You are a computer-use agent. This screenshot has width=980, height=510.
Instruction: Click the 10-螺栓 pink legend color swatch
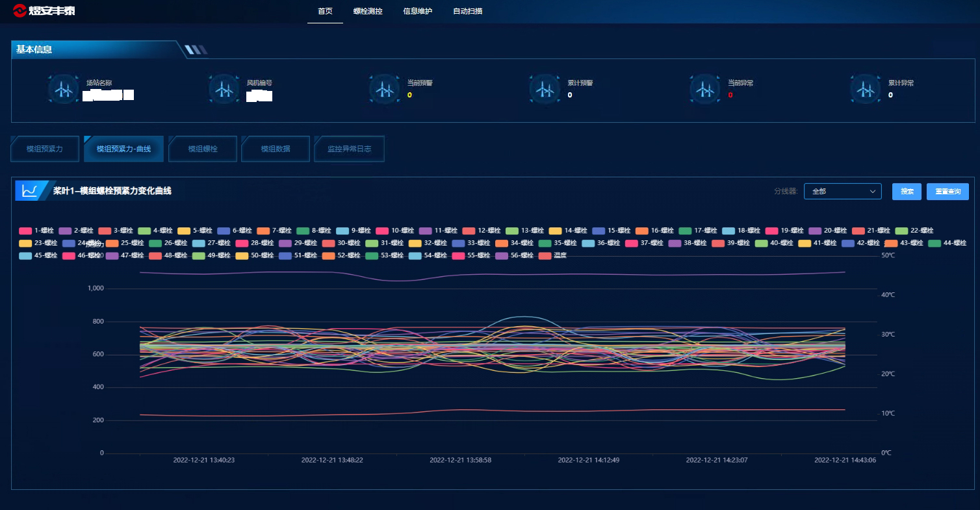pos(382,231)
